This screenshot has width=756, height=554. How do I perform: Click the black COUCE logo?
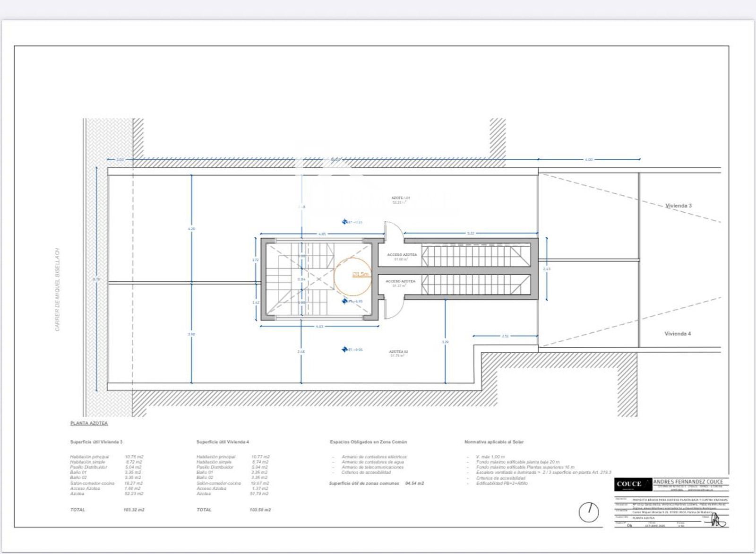629,484
